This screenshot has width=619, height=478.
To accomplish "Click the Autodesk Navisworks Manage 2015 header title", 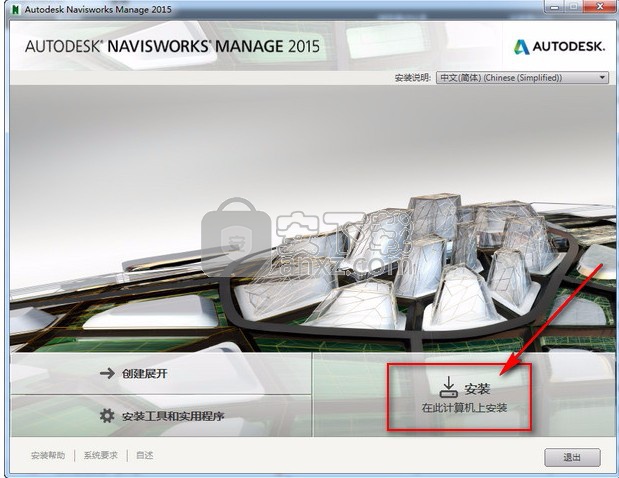I will click(x=173, y=46).
